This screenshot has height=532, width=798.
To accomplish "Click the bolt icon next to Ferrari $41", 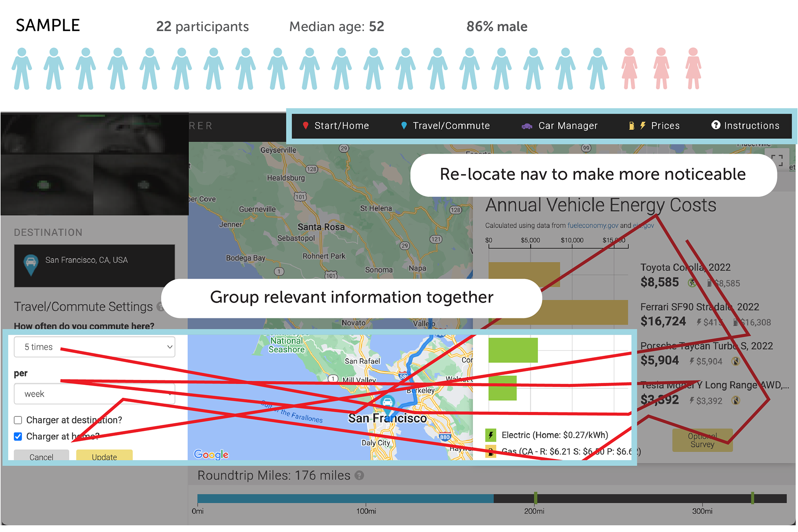I will (x=699, y=322).
